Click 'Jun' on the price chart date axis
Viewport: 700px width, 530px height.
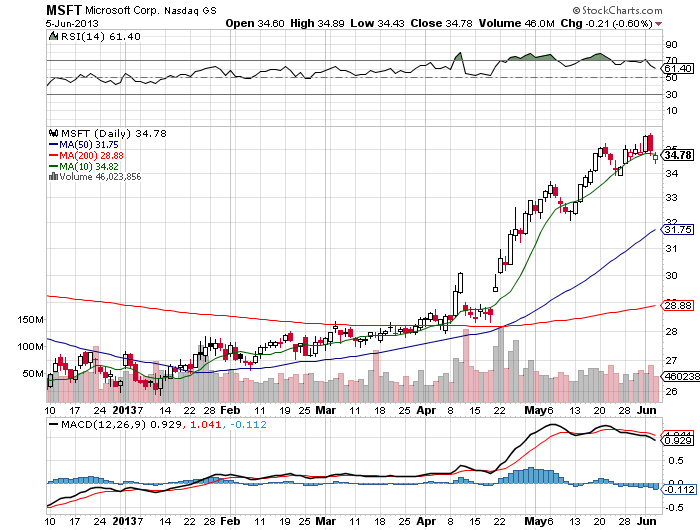click(x=647, y=410)
